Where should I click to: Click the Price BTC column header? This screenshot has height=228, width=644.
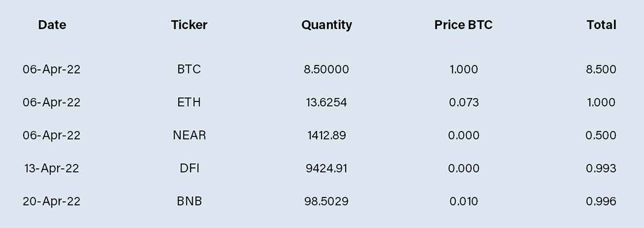(x=463, y=25)
